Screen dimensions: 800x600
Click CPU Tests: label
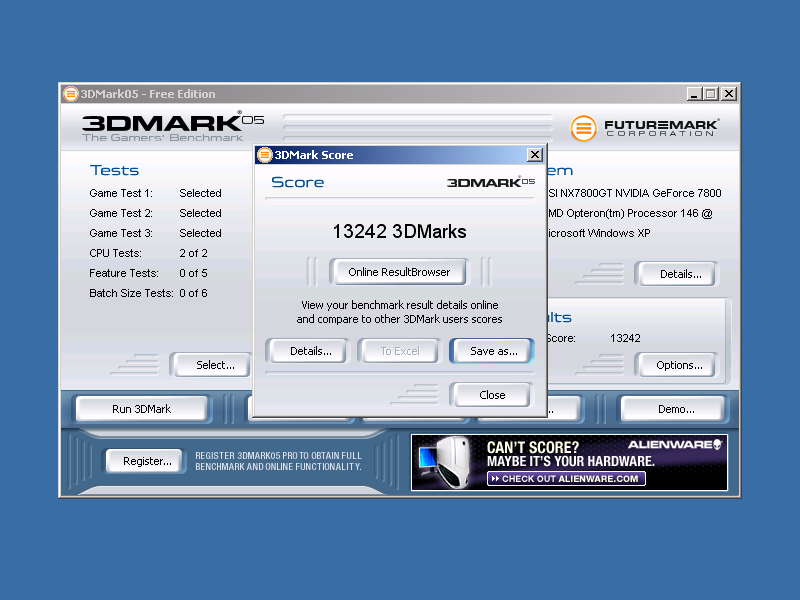tap(115, 253)
